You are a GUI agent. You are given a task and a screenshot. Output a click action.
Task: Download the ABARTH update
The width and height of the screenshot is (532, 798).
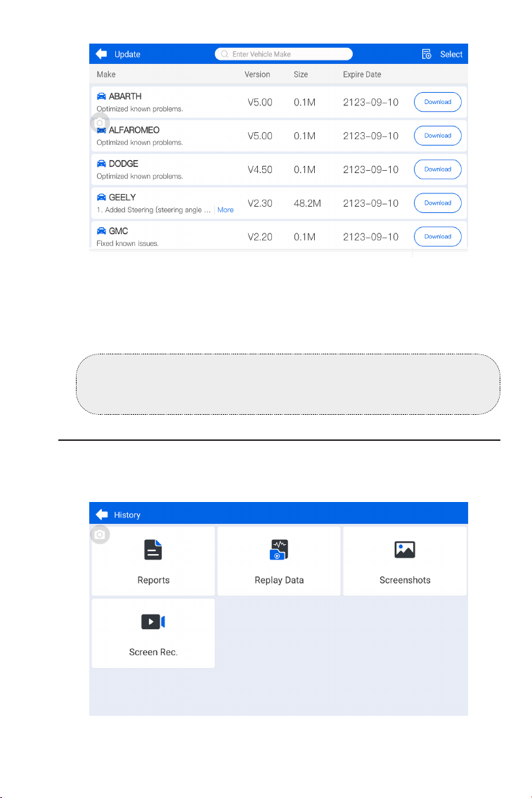click(x=437, y=102)
